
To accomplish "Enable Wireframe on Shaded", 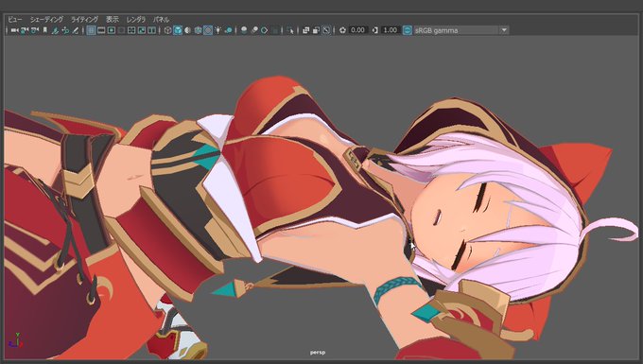I will coord(198,30).
